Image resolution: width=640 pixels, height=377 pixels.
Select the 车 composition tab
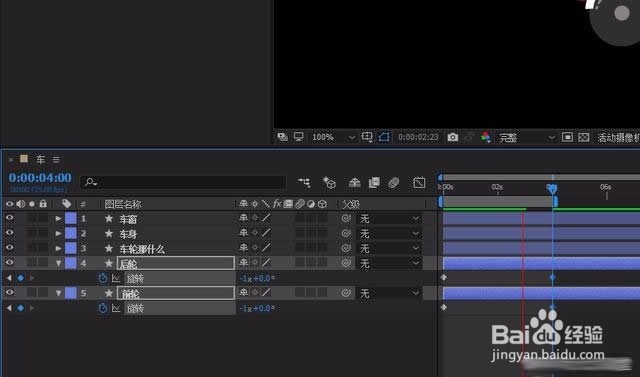(40, 160)
